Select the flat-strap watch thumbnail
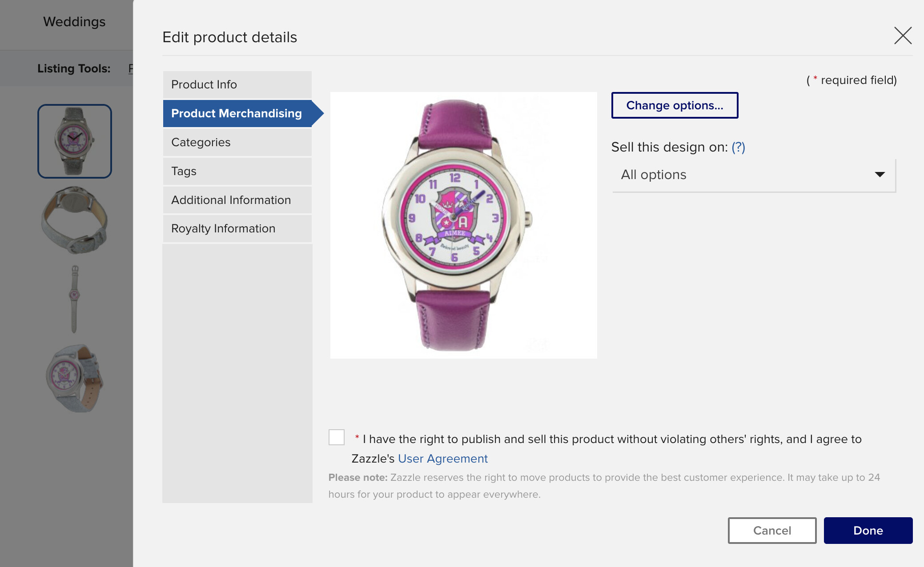 tap(74, 299)
